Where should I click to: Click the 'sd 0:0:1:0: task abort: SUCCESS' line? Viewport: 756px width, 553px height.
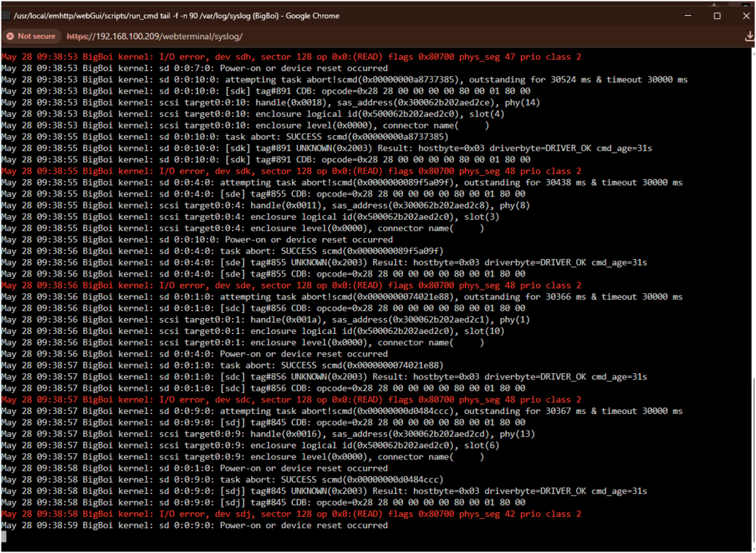click(x=222, y=365)
